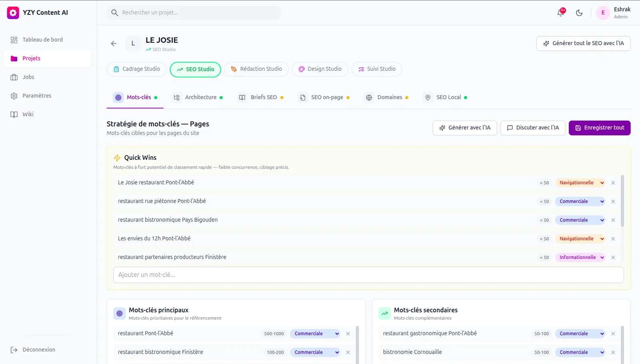The height and width of the screenshot is (364, 640).
Task: Remove 'bistronomie Cornouaille' keyword
Action: pos(613,352)
